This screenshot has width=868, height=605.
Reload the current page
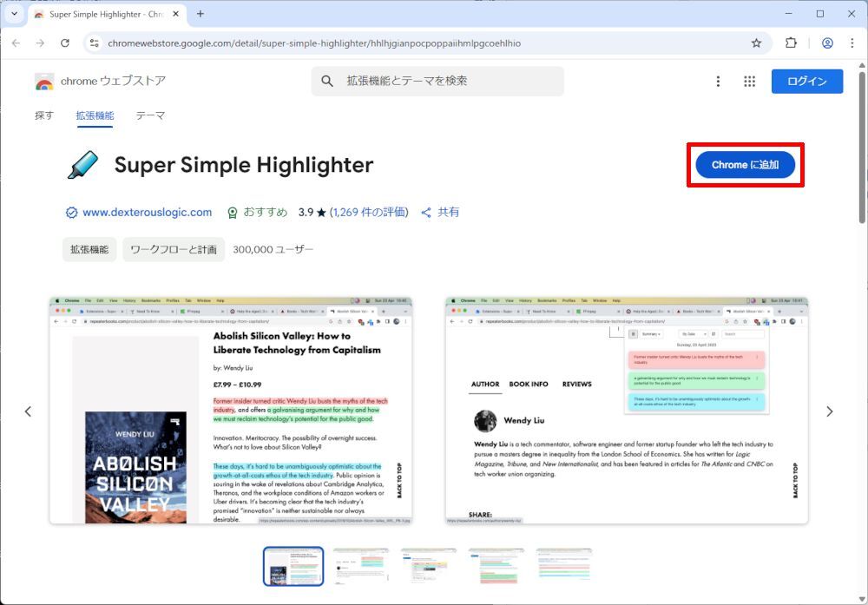[65, 43]
